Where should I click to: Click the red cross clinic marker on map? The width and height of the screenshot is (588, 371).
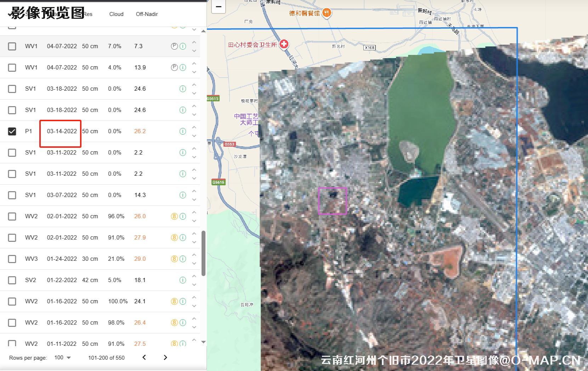click(x=284, y=44)
